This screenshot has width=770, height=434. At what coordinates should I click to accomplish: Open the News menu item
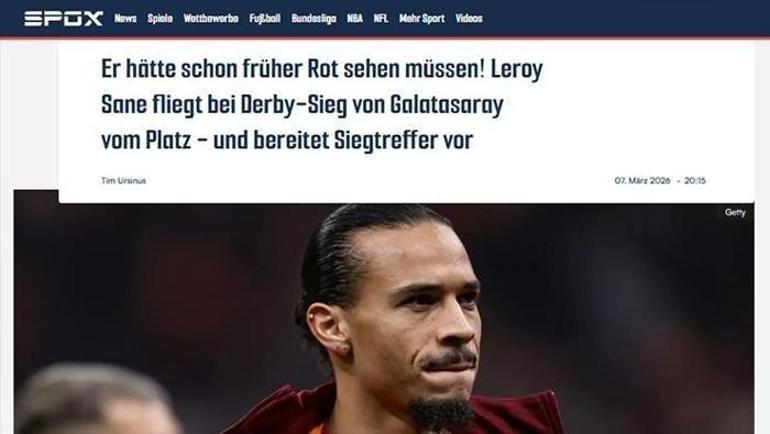[x=125, y=19]
